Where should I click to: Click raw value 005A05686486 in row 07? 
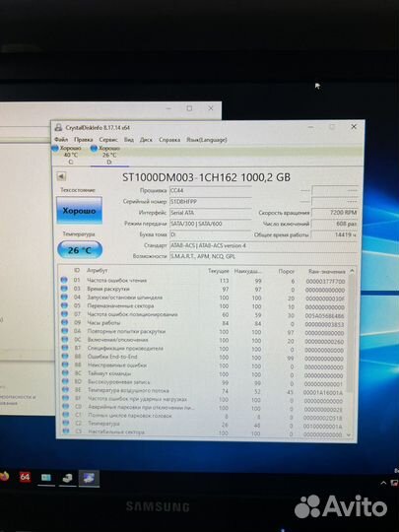(325, 315)
